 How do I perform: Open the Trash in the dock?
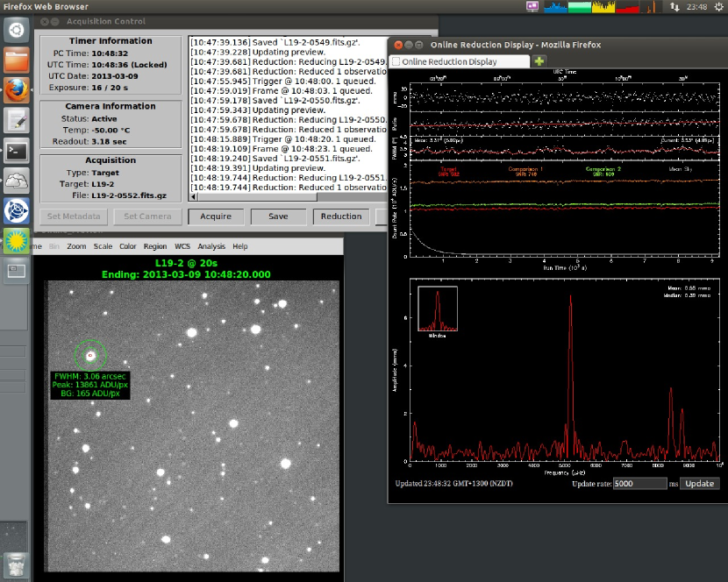16,564
